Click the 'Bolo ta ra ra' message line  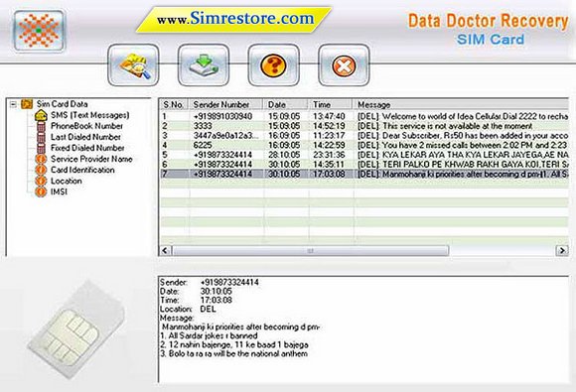(x=234, y=354)
